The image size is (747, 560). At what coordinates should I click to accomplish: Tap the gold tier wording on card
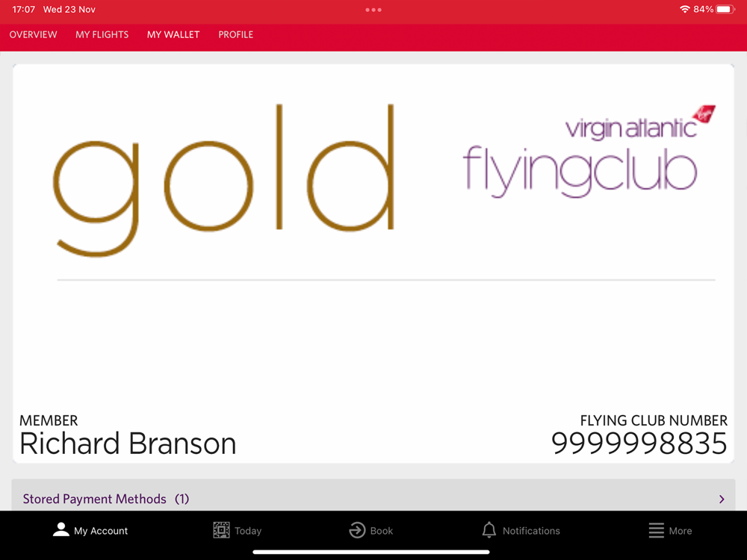point(224,180)
